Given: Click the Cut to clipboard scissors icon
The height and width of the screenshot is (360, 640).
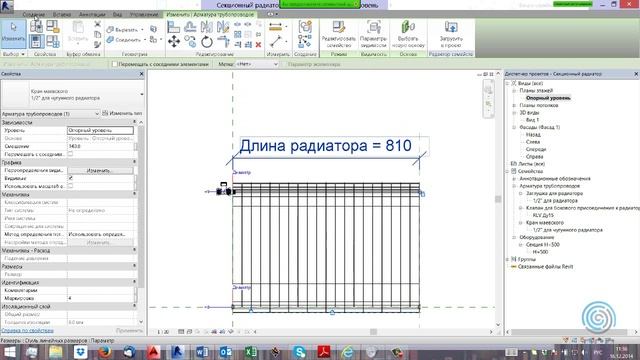Looking at the screenshot, I should tap(98, 24).
